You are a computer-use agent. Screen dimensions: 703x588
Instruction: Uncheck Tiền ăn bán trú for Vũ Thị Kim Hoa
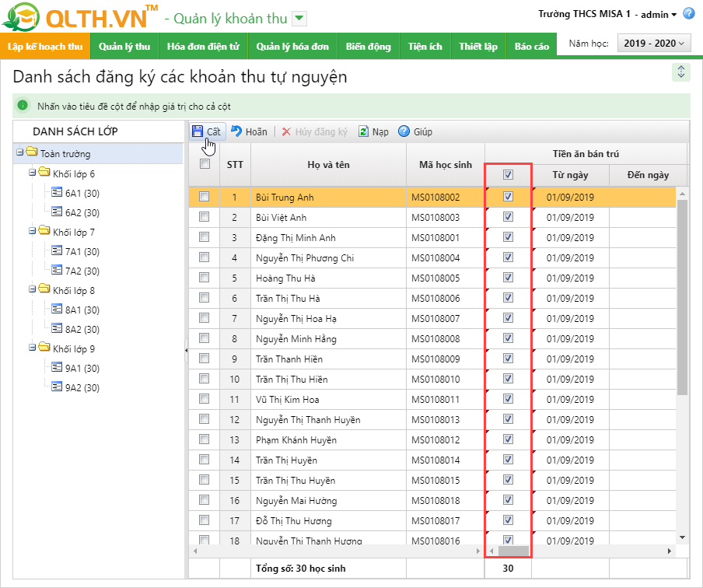508,398
